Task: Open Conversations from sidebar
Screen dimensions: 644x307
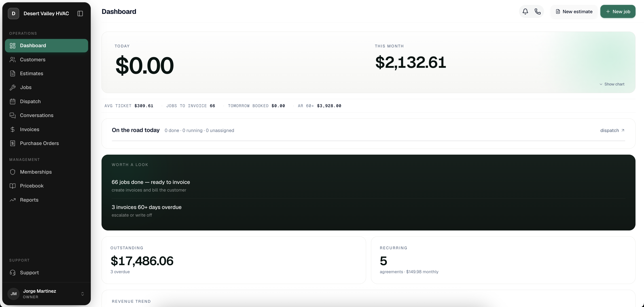Action: [47, 115]
